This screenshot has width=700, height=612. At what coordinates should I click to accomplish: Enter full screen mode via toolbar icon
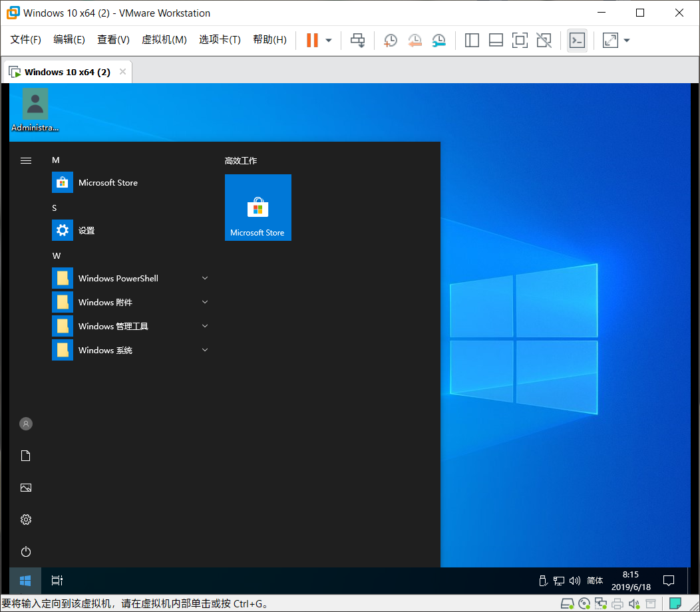tap(520, 40)
